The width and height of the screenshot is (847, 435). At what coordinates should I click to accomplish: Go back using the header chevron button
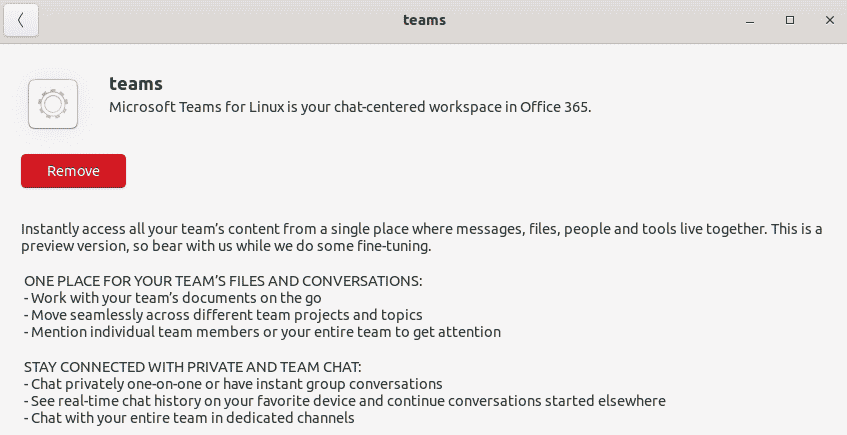[x=21, y=20]
